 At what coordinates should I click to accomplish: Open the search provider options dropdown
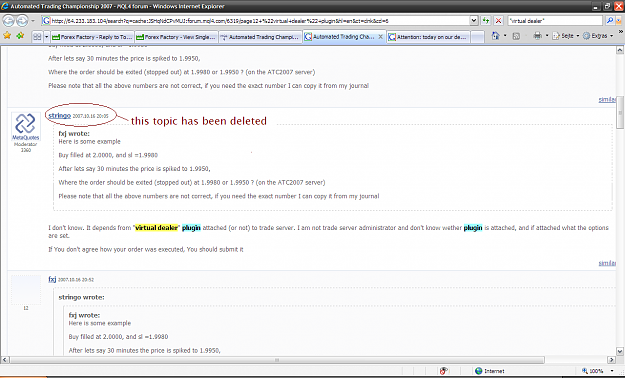pos(618,21)
